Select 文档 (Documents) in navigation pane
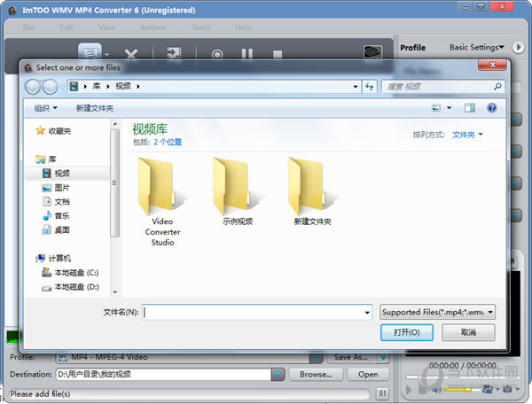 click(56, 202)
